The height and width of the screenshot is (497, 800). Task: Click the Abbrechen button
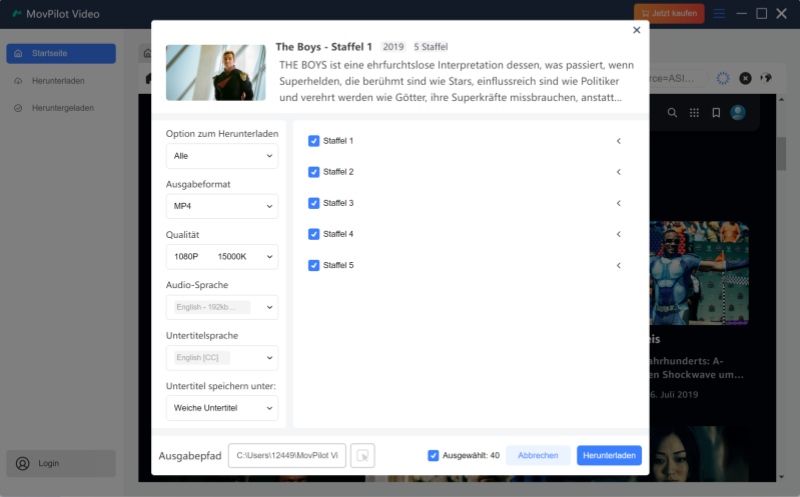coord(538,456)
